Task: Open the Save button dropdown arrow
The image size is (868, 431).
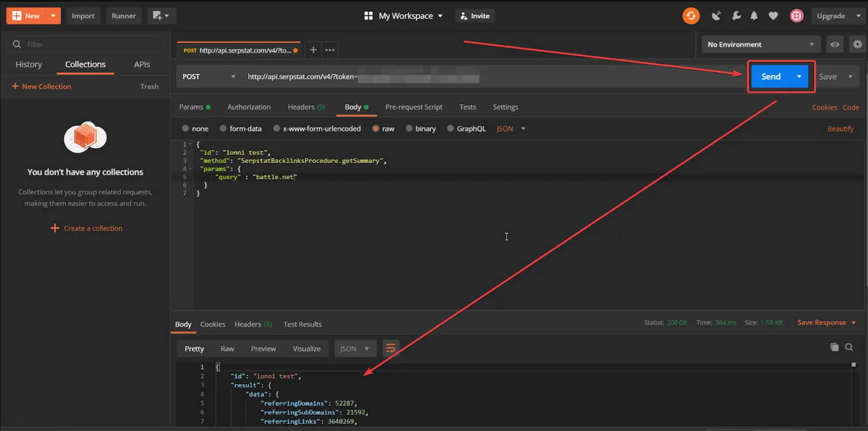Action: tap(851, 77)
